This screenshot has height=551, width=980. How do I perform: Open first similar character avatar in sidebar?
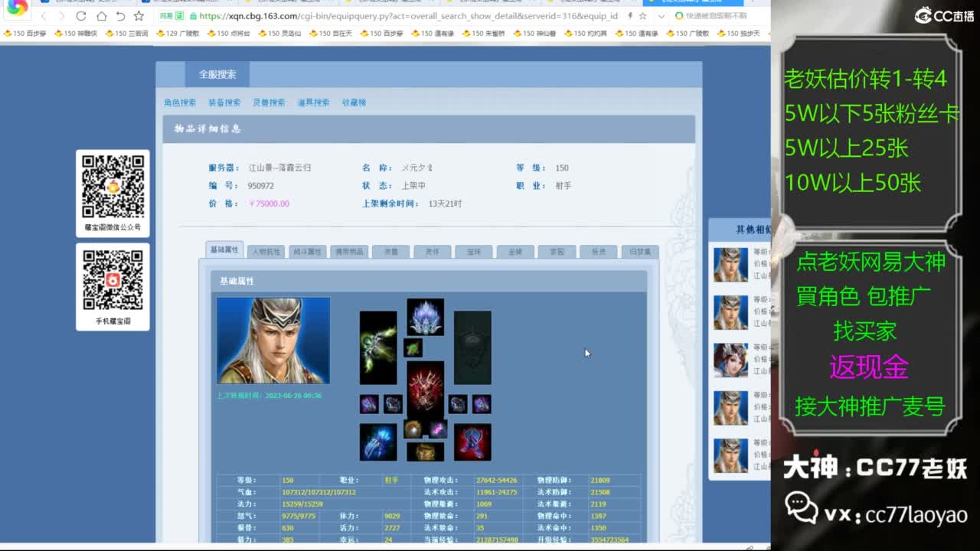point(731,265)
